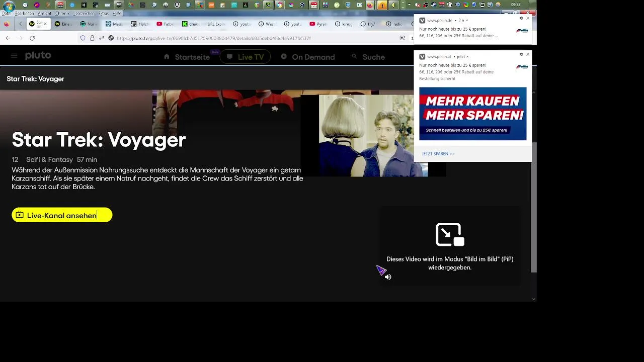644x362 pixels.
Task: Open the Hilfe menu
Action: coord(117,13)
